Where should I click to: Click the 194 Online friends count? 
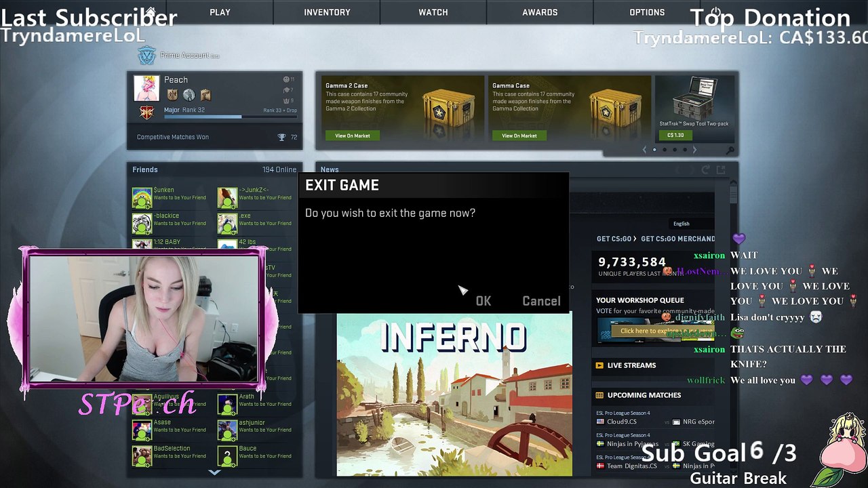pos(279,169)
